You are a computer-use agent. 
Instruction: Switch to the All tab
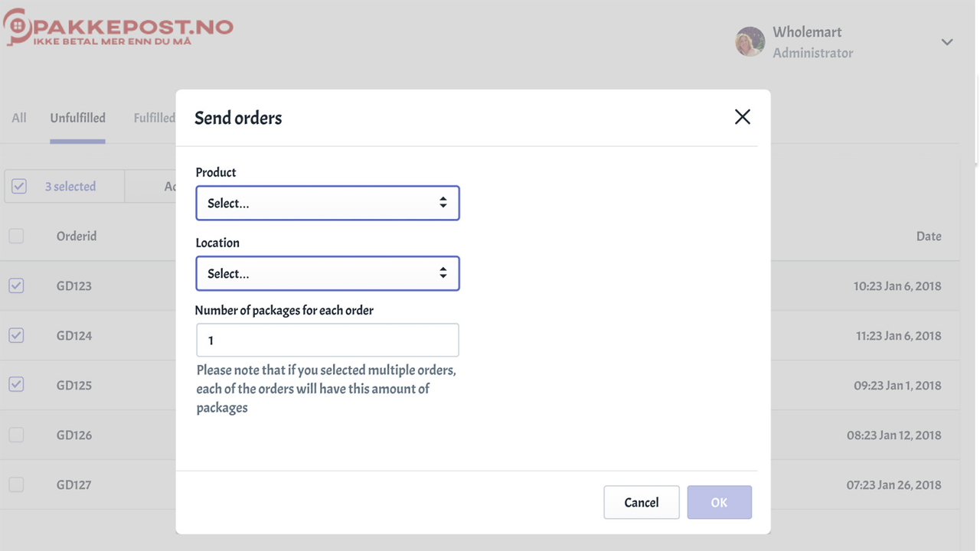[x=18, y=117]
